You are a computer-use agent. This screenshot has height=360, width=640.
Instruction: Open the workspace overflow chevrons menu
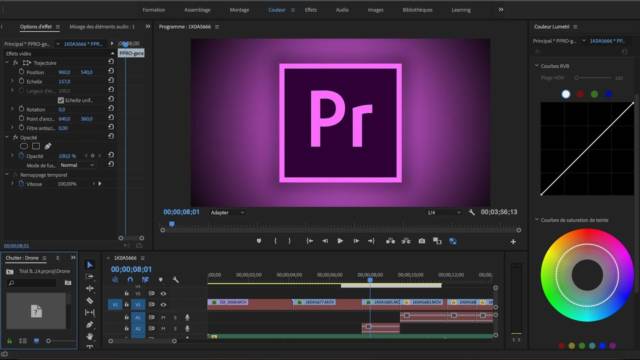[x=501, y=10]
